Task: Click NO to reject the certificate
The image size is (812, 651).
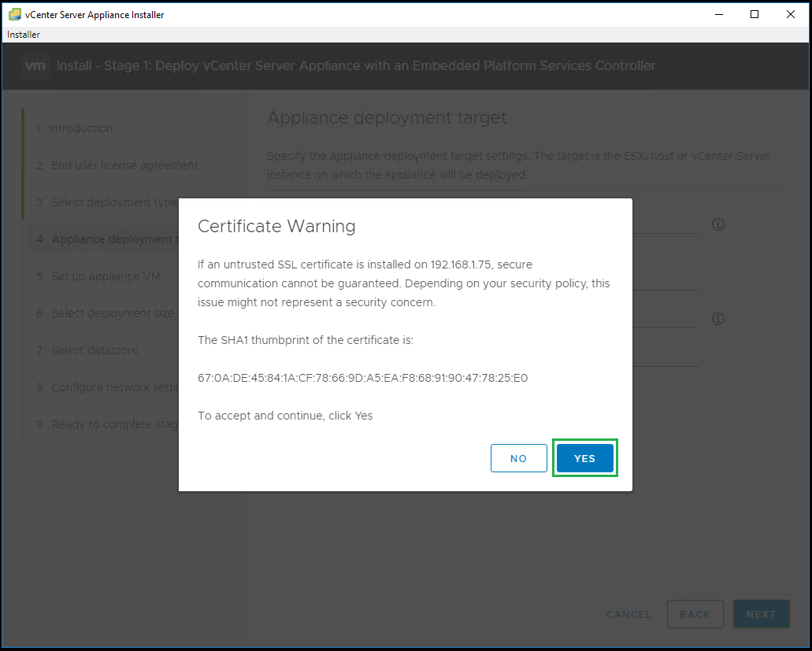Action: [x=518, y=458]
